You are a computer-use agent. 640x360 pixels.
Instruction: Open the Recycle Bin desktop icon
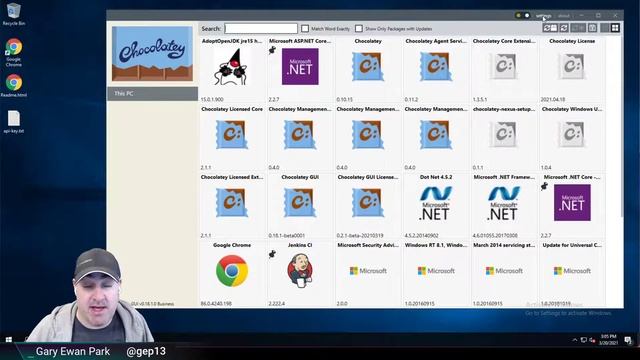[13, 14]
